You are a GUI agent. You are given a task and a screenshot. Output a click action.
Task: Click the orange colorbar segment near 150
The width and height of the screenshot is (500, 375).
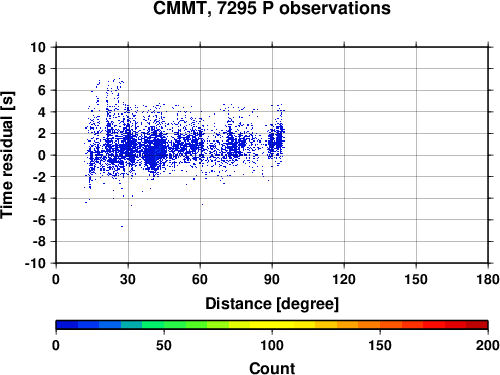[369, 325]
